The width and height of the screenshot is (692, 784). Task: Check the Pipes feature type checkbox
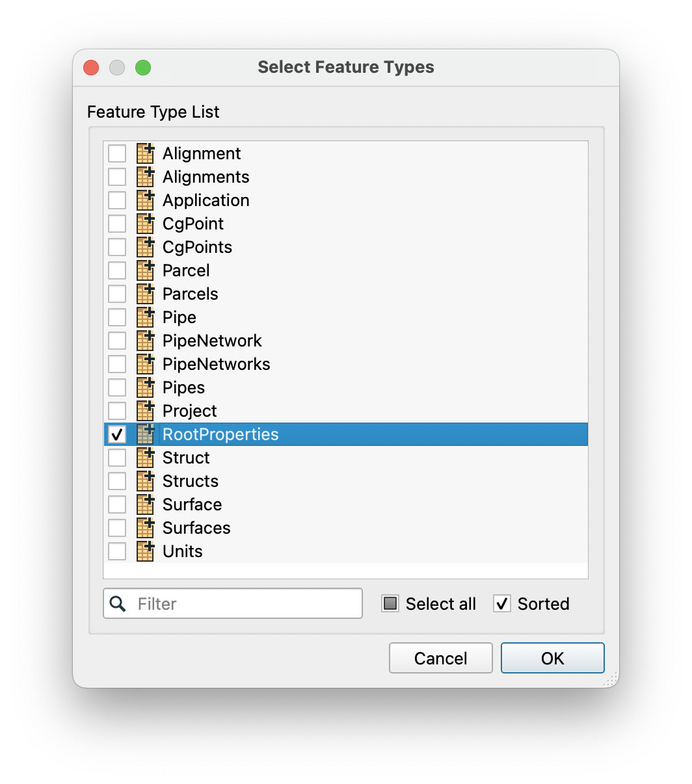[117, 387]
